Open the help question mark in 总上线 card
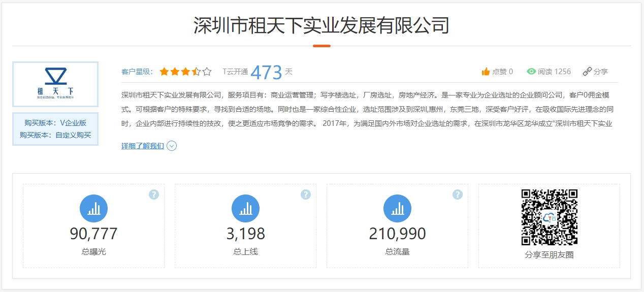The height and width of the screenshot is (292, 644). (306, 194)
